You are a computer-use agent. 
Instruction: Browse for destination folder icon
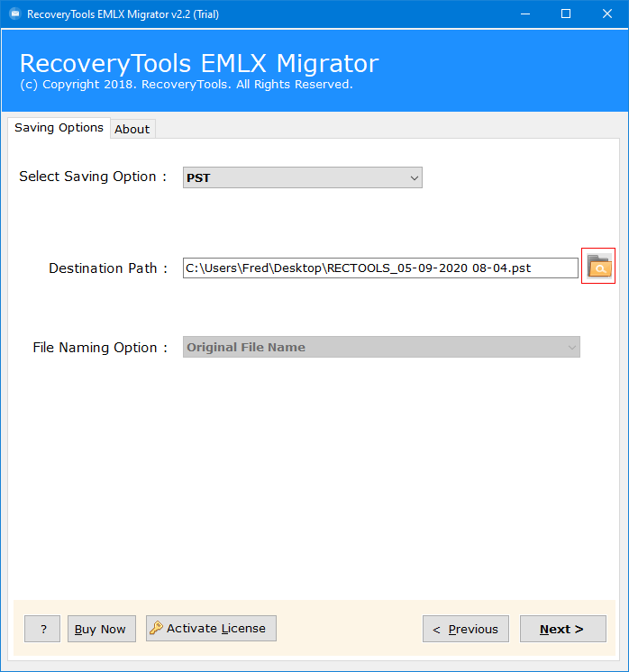[598, 266]
